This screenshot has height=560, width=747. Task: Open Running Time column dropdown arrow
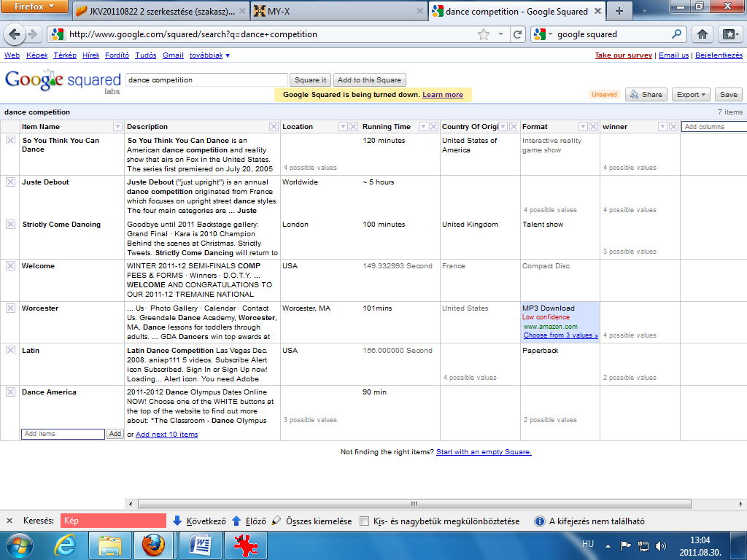click(x=423, y=126)
